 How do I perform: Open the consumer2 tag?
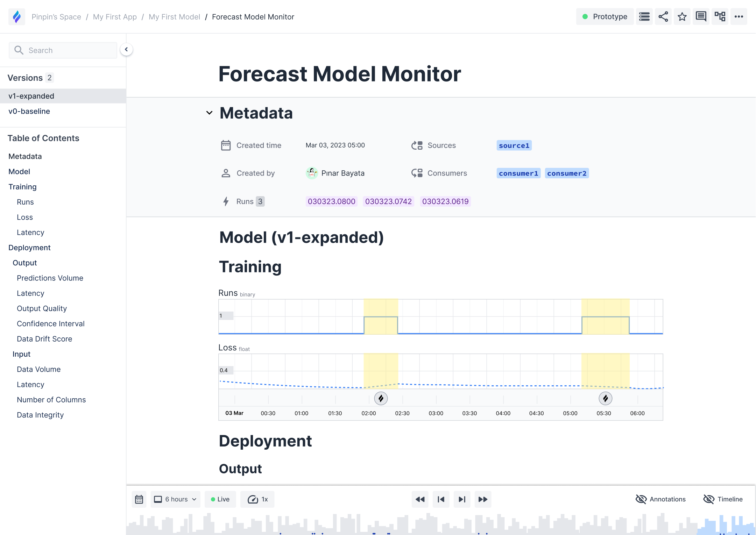pyautogui.click(x=566, y=173)
